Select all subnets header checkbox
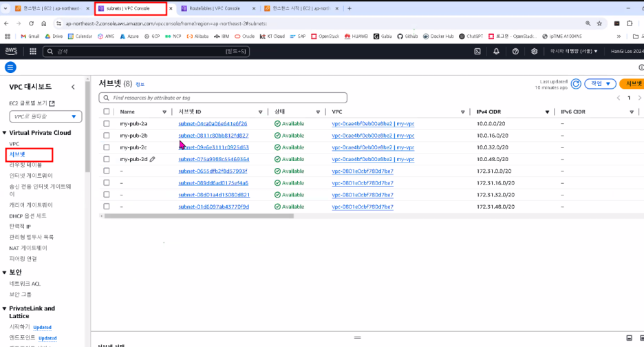Viewport: 644px width, 347px height. (107, 112)
